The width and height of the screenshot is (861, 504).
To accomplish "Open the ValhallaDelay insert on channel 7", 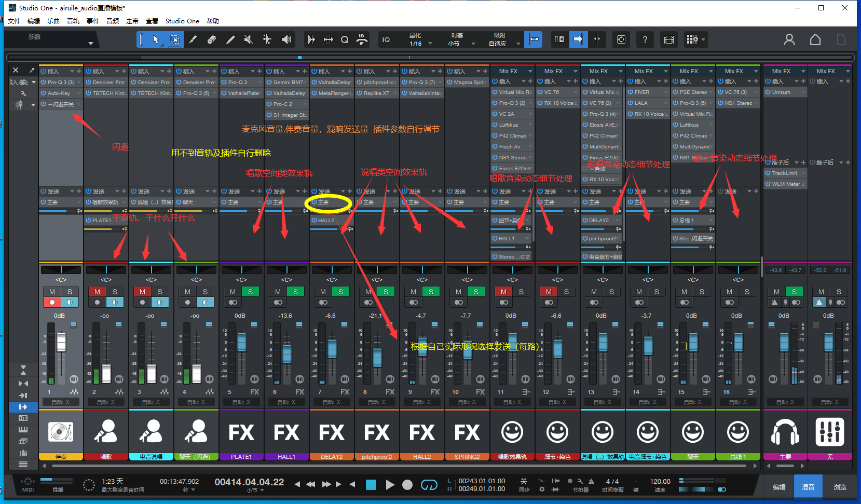I will (332, 82).
